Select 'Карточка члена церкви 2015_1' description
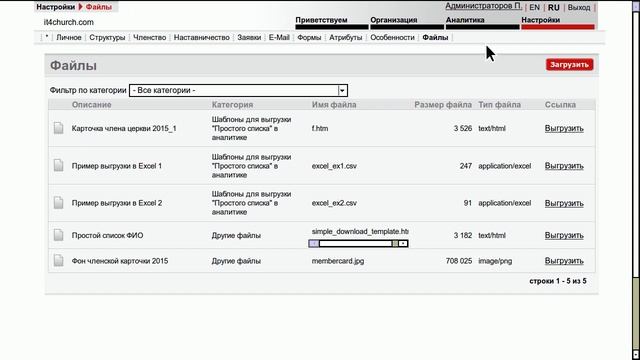This screenshot has height=360, width=640. [124, 129]
